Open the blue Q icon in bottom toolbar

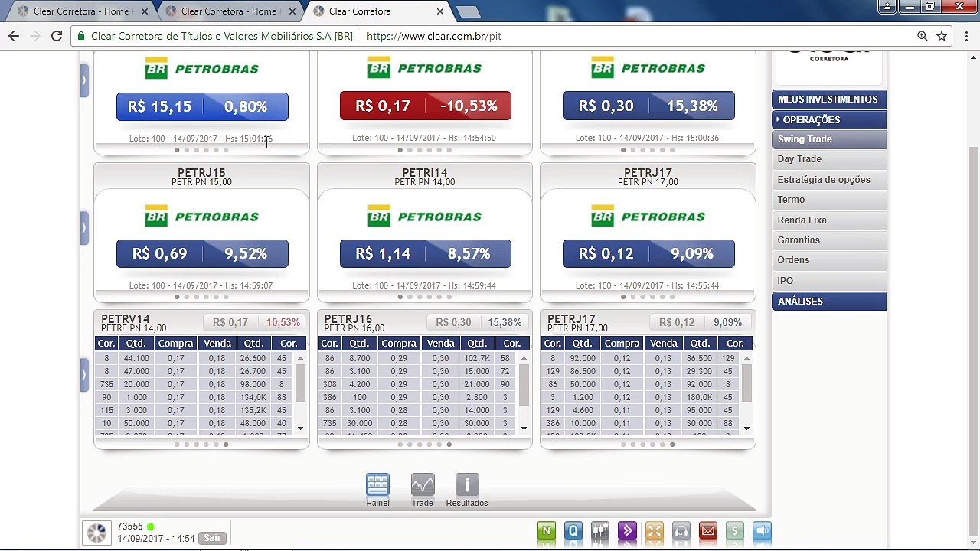[x=573, y=531]
